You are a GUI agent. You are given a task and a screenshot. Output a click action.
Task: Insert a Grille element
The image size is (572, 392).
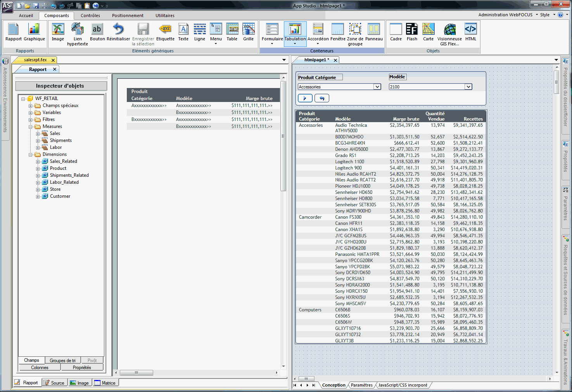click(249, 32)
